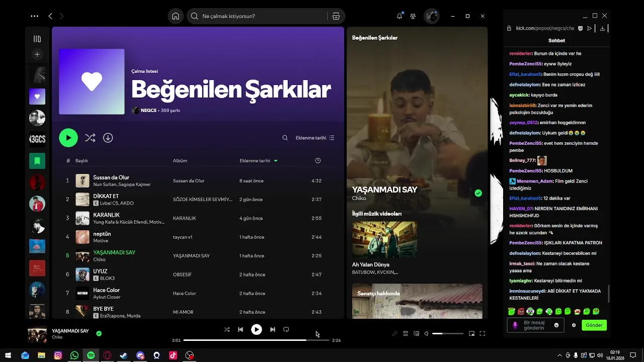
Task: Open the queue icon in player bar
Action: 406,333
